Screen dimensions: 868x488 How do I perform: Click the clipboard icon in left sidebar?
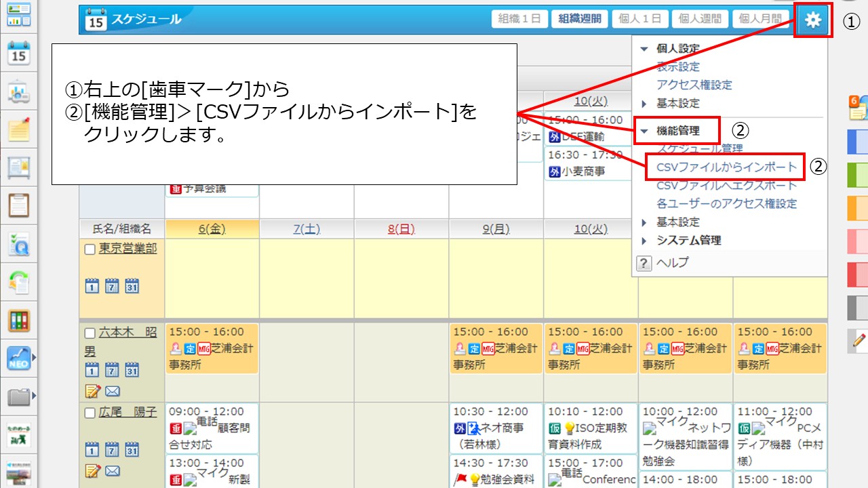point(18,205)
